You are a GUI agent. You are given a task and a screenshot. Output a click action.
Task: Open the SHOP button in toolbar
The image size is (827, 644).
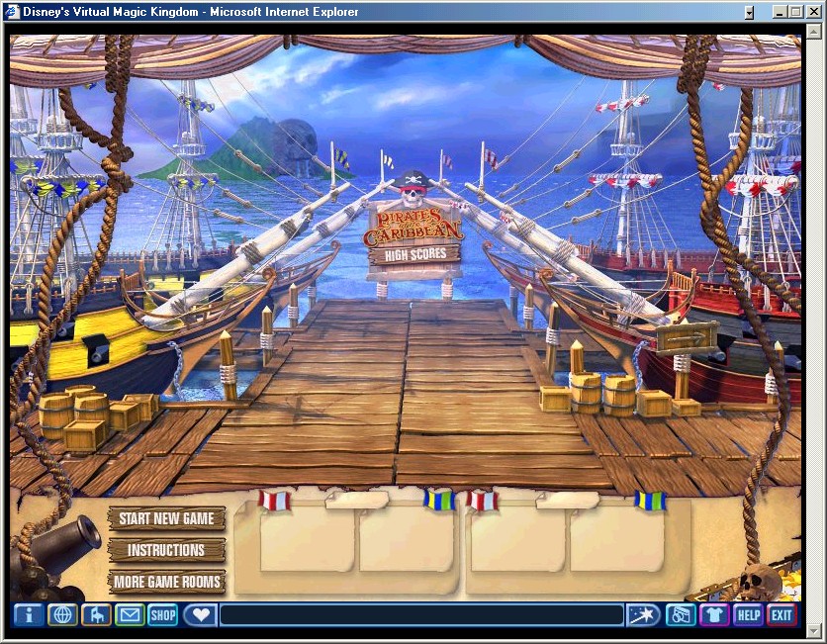pyautogui.click(x=163, y=615)
